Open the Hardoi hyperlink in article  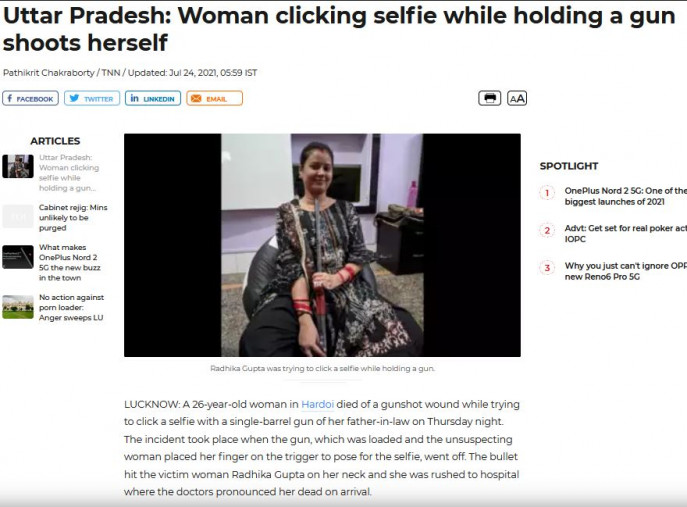(x=317, y=404)
